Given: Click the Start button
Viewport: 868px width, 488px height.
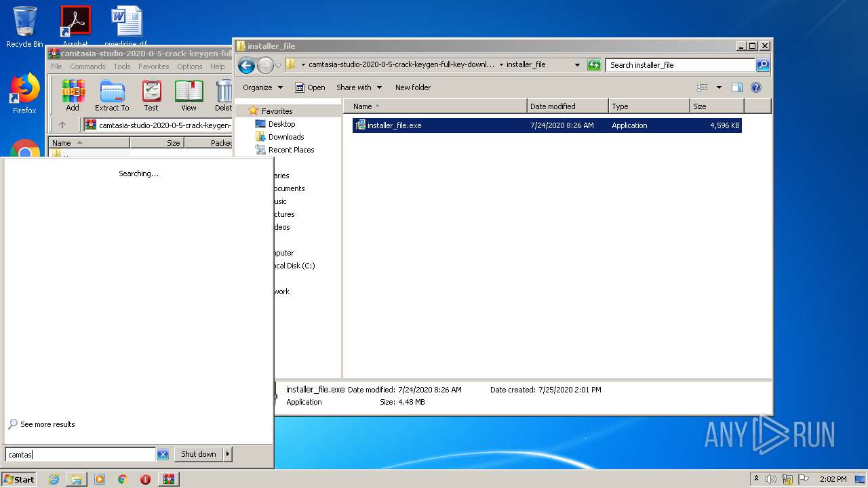Looking at the screenshot, I should click(19, 479).
